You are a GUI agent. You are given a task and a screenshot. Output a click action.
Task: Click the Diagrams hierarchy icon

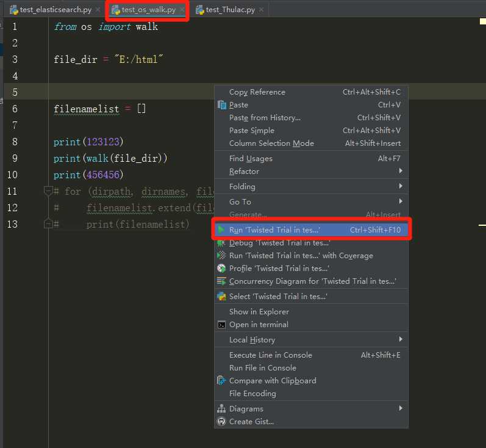click(x=221, y=408)
